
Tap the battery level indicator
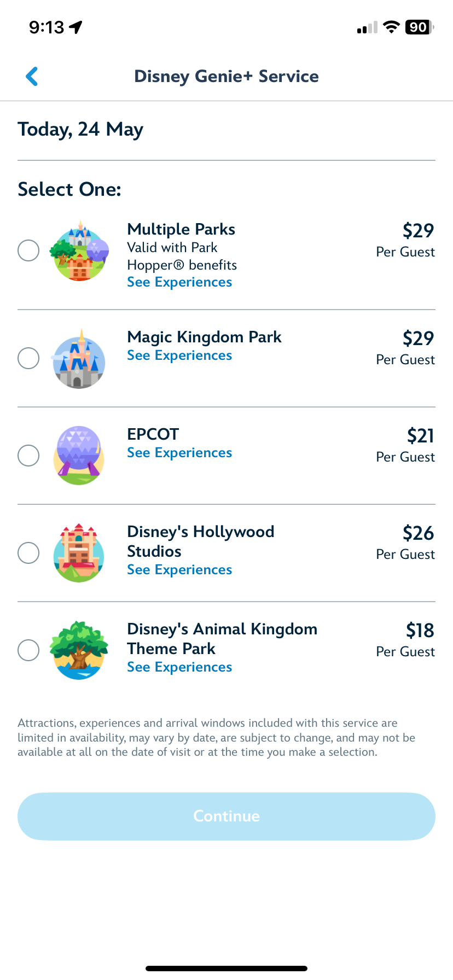coord(419,27)
